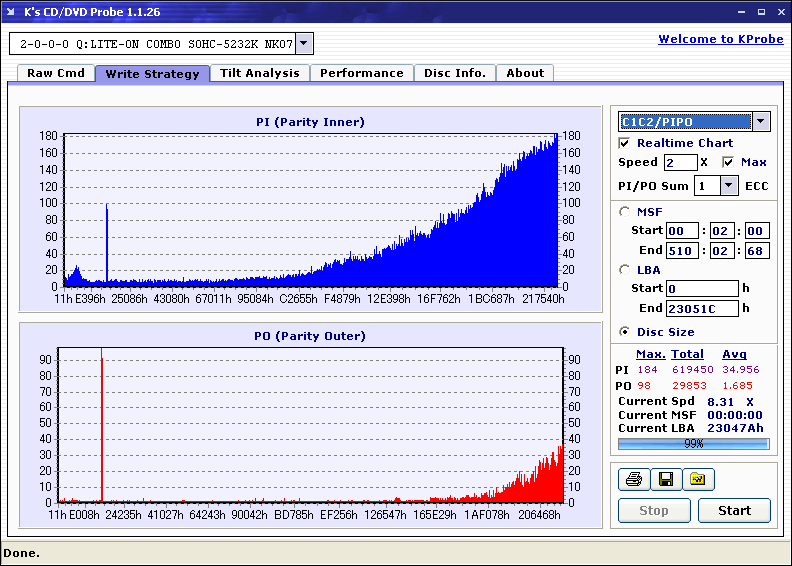792x566 pixels.
Task: Open the Disc Info. tab
Action: coord(455,73)
